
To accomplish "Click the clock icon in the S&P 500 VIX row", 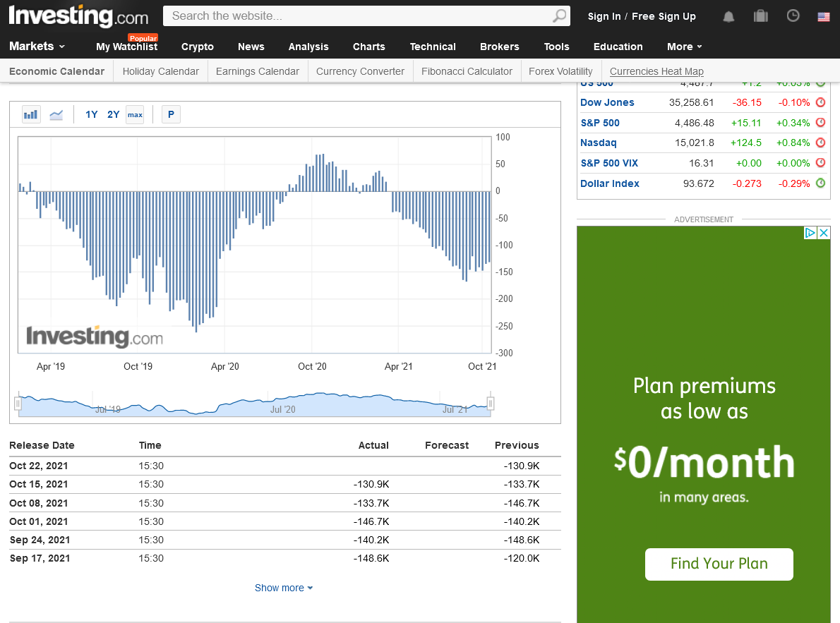I will pyautogui.click(x=820, y=163).
